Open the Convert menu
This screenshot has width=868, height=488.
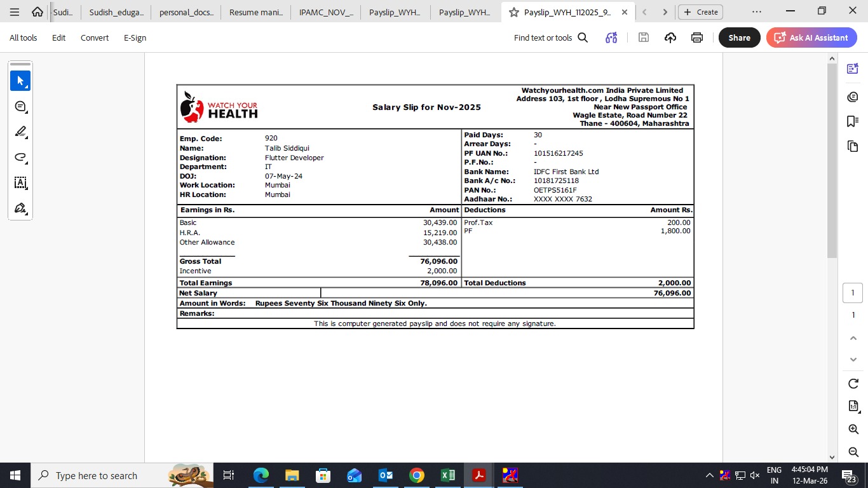click(95, 37)
